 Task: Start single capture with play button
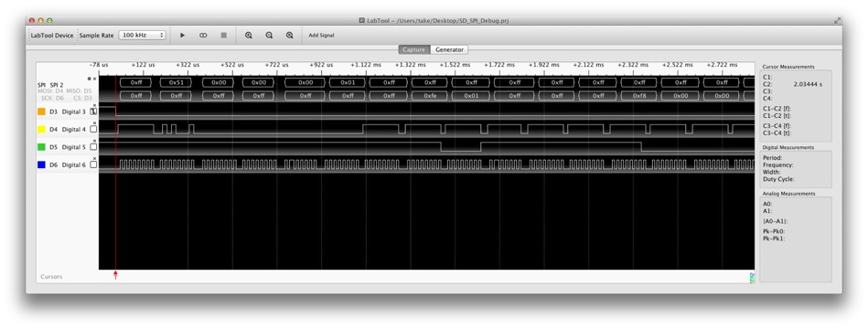[x=183, y=35]
